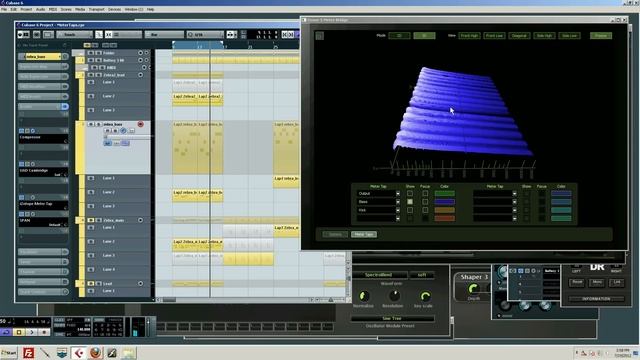Click the Saw Tree oscillator preset field

pos(392,318)
